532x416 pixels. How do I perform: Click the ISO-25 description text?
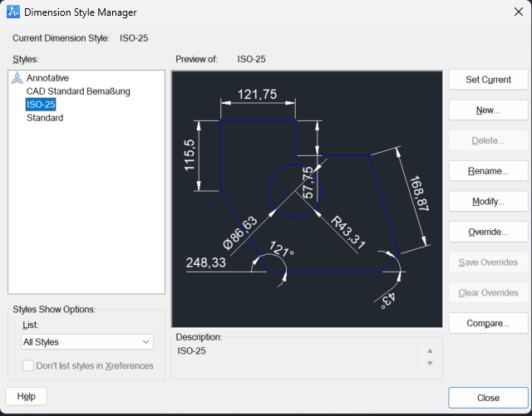(192, 350)
